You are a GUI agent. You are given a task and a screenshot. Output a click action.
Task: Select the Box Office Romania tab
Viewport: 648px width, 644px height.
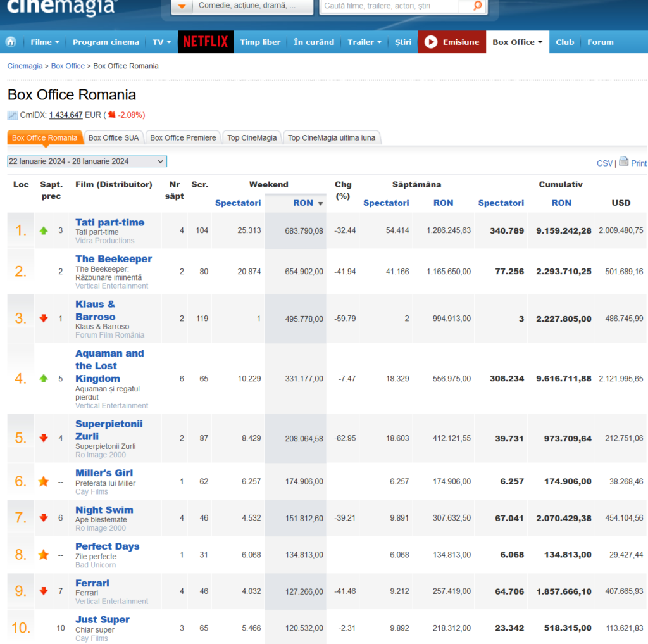click(45, 138)
